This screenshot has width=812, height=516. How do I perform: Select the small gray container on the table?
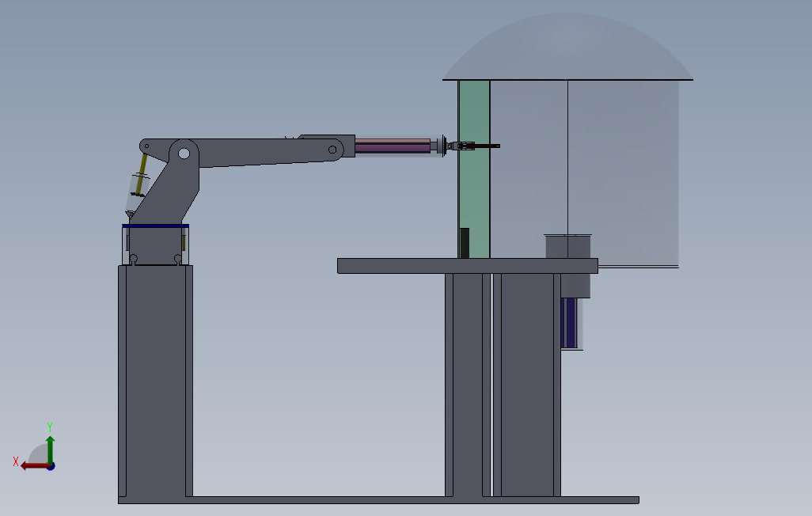pyautogui.click(x=568, y=247)
